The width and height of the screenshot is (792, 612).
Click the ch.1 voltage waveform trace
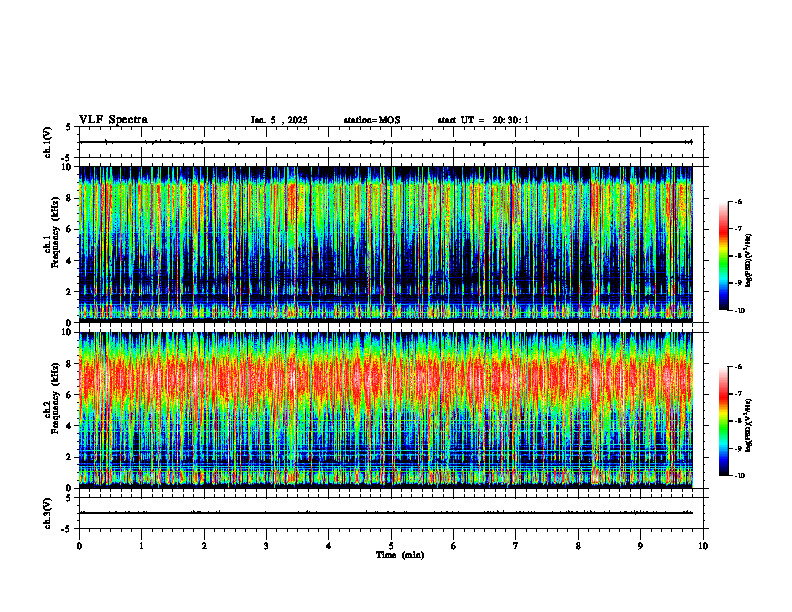[x=386, y=142]
